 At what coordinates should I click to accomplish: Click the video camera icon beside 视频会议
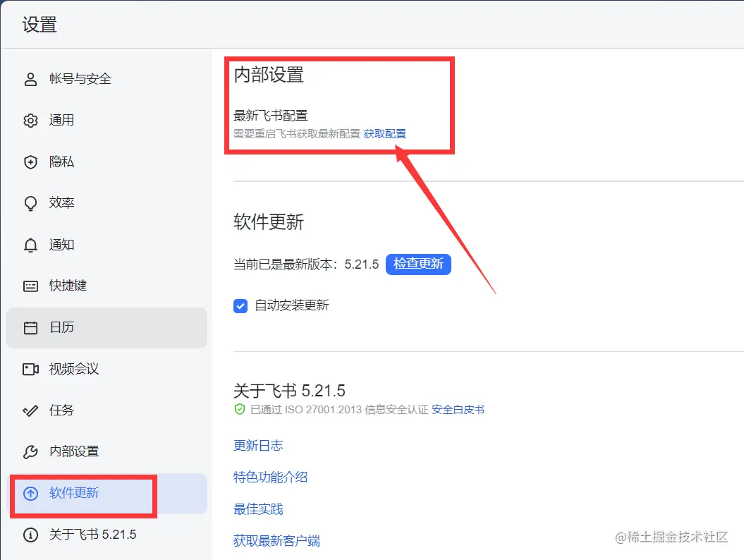click(x=30, y=370)
